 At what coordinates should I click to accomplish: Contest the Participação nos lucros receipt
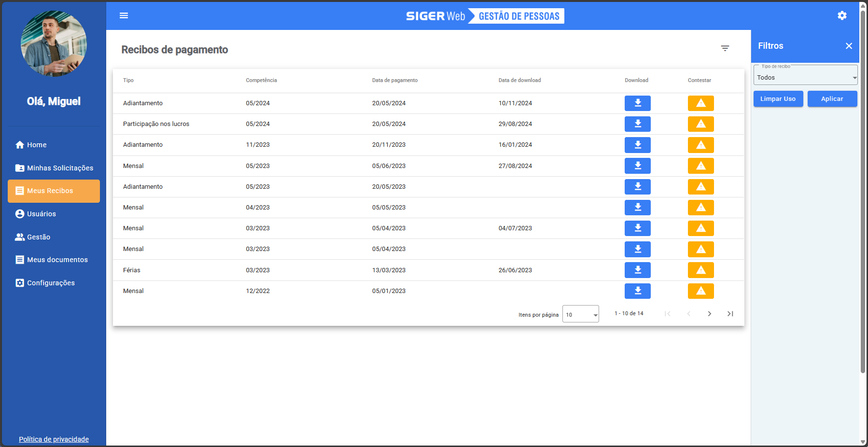(x=701, y=124)
